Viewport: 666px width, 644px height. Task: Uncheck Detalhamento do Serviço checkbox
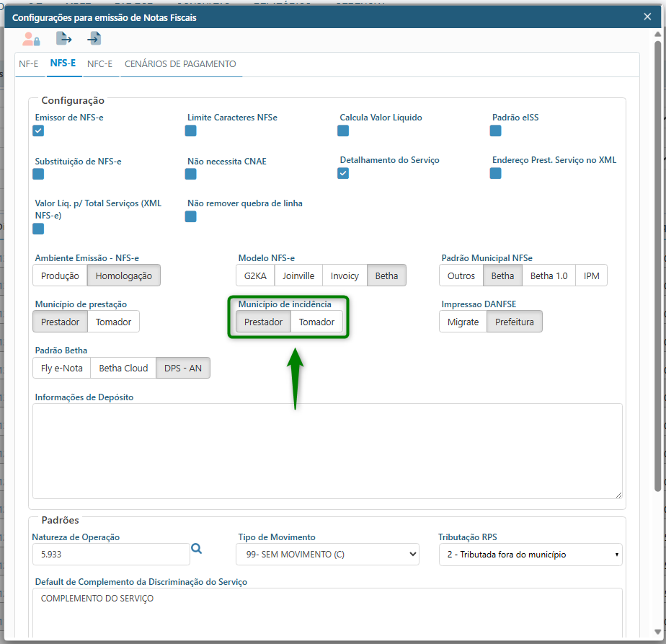pyautogui.click(x=343, y=173)
